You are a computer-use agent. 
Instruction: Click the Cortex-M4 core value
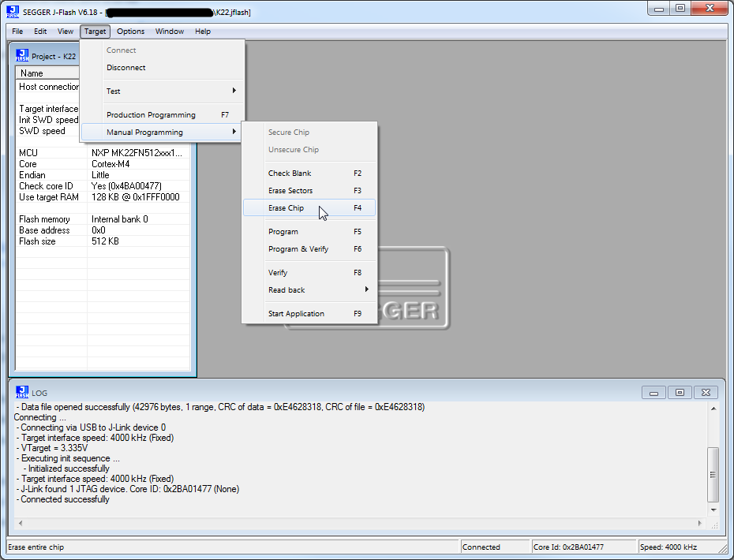click(110, 164)
